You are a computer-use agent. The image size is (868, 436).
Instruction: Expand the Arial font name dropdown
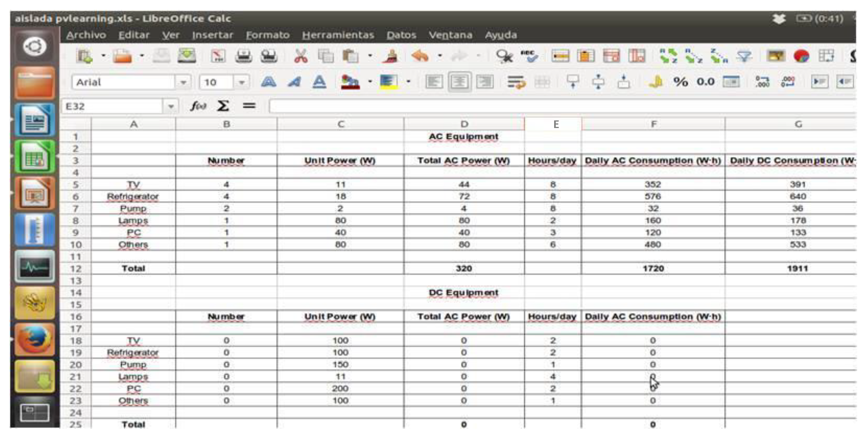[183, 82]
